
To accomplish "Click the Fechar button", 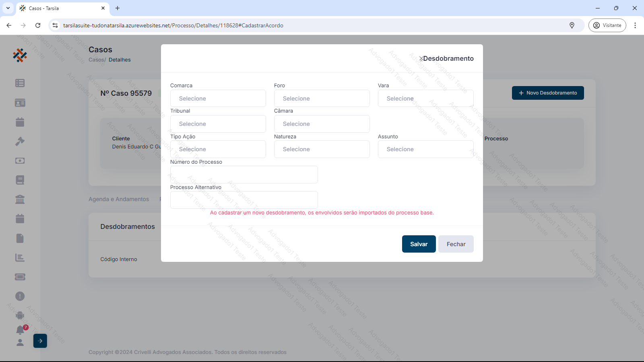I will (x=456, y=244).
